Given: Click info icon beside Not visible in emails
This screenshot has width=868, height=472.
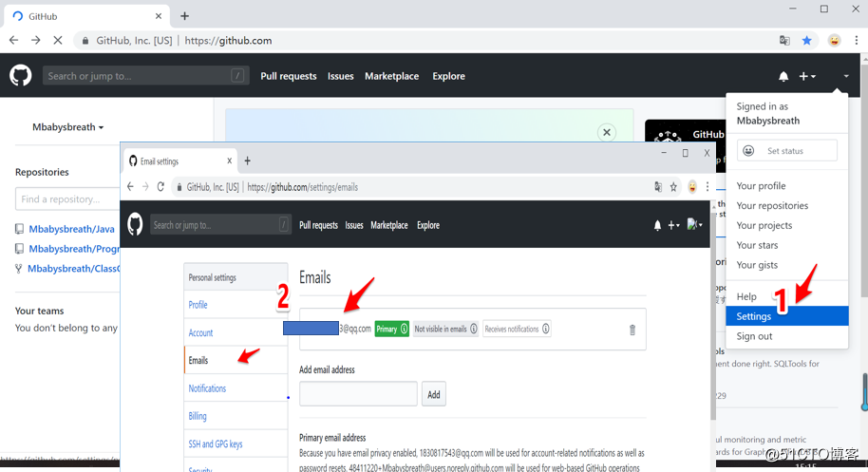Looking at the screenshot, I should click(x=473, y=329).
